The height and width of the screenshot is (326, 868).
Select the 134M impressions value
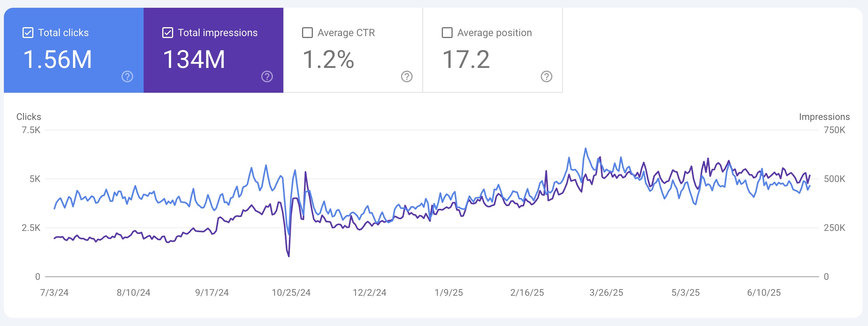[194, 59]
